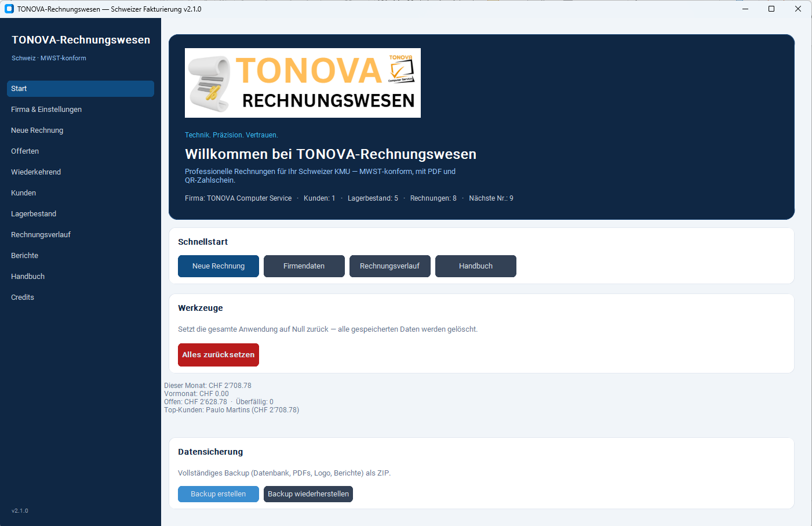Click 'Firma: TONOVA Computer Service' text
The height and width of the screenshot is (526, 812).
pos(238,198)
